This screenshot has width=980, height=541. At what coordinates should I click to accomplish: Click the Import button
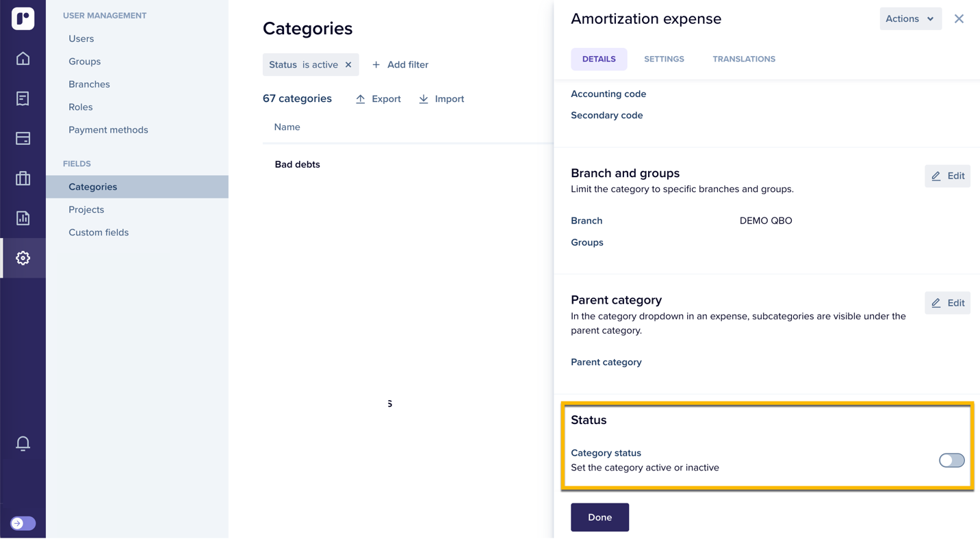coord(441,99)
